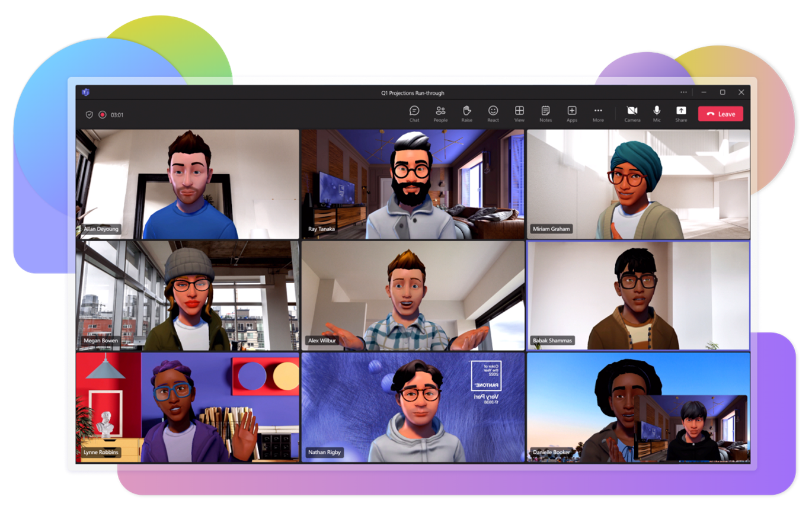Open the meeting Notes
This screenshot has height=516, width=812.
pyautogui.click(x=546, y=114)
